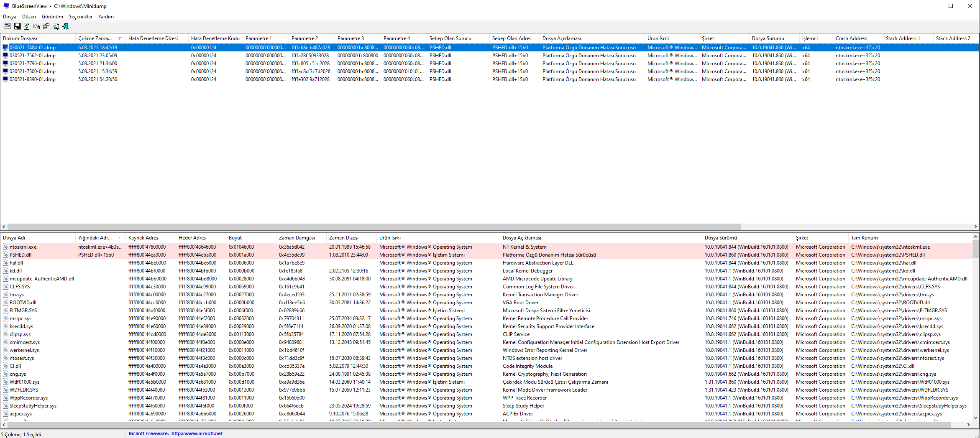This screenshot has width=980, height=438.
Task: Sort modules by the Kaynak Adres column header
Action: click(151, 238)
